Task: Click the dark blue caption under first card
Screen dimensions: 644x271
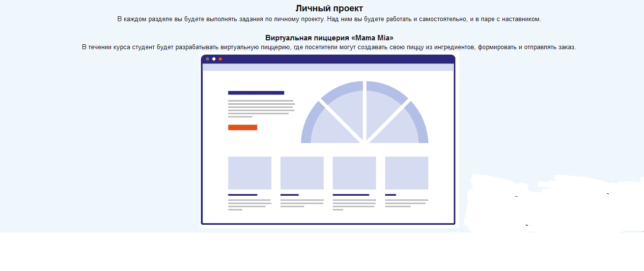Action: (242, 195)
